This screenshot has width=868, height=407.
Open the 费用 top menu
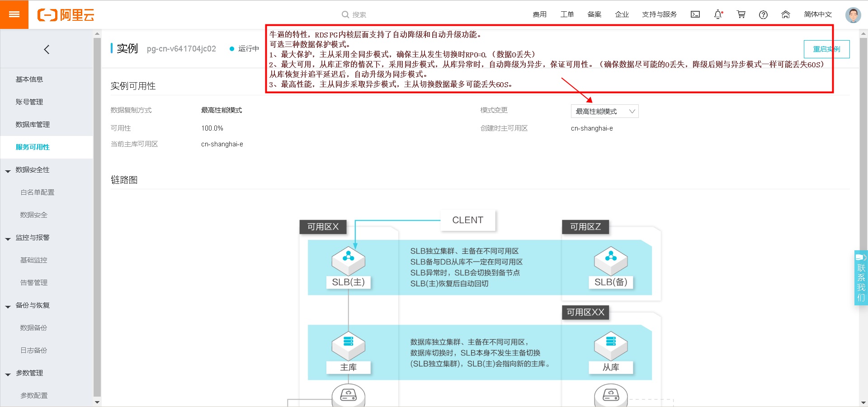coord(539,14)
